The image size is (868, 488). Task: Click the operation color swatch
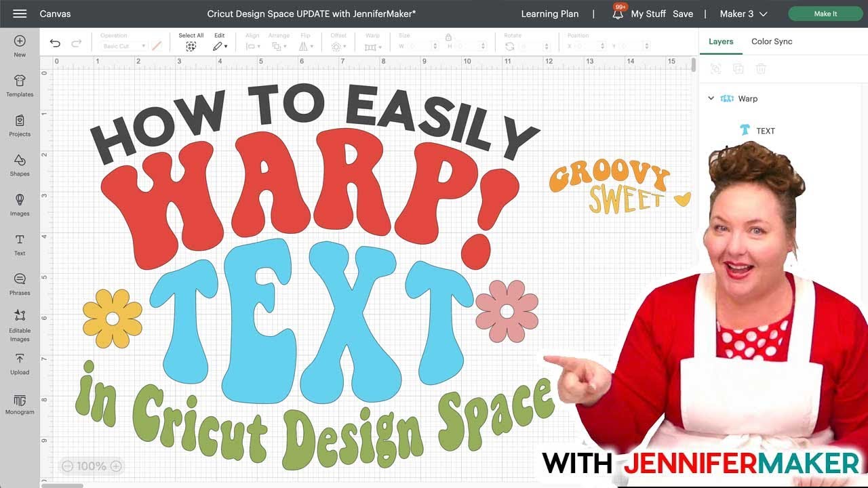tap(157, 46)
